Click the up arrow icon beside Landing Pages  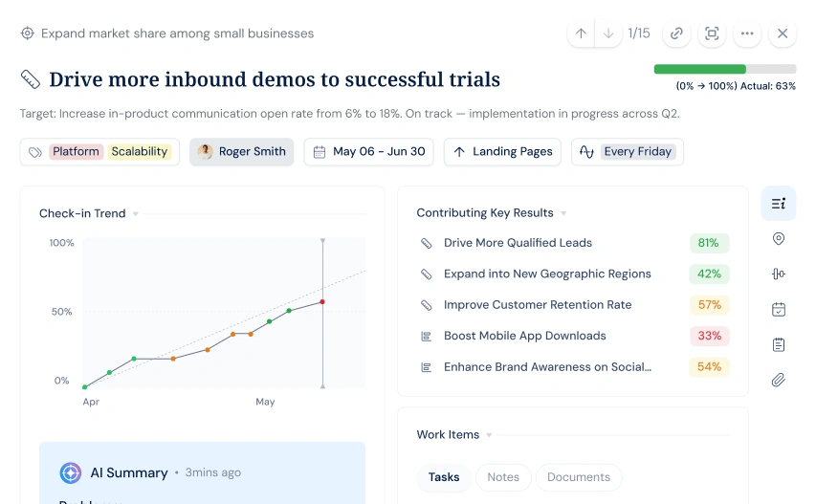(x=459, y=152)
